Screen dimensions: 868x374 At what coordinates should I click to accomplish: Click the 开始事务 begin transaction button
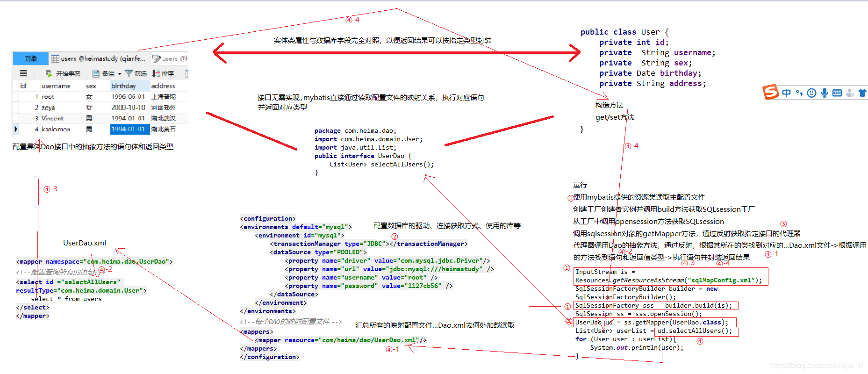63,73
